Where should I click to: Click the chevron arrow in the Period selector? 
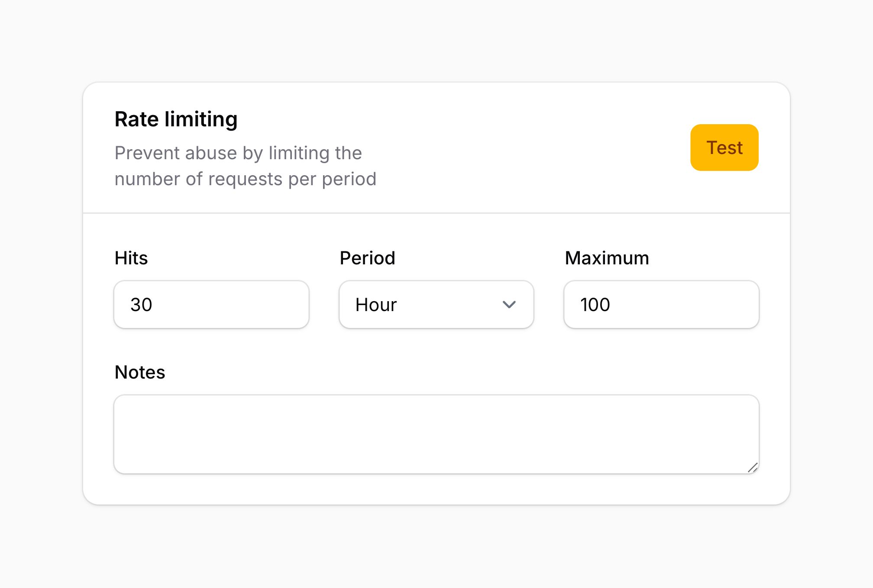click(509, 304)
